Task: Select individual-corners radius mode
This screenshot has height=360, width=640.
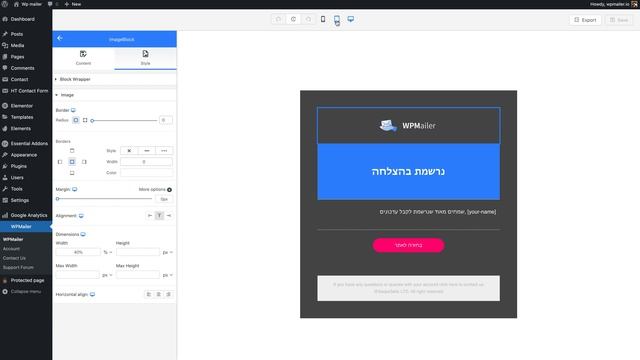Action: tap(85, 120)
